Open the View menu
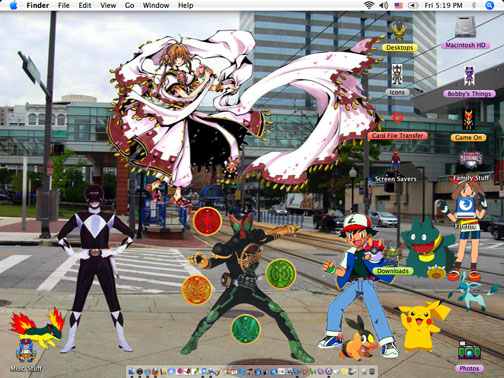504x378 pixels. click(108, 5)
